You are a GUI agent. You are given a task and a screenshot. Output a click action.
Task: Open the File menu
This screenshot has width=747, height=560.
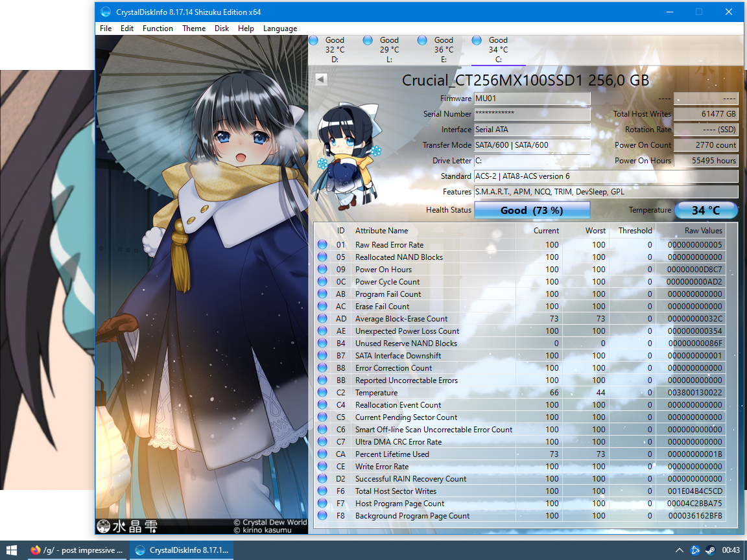coord(106,29)
